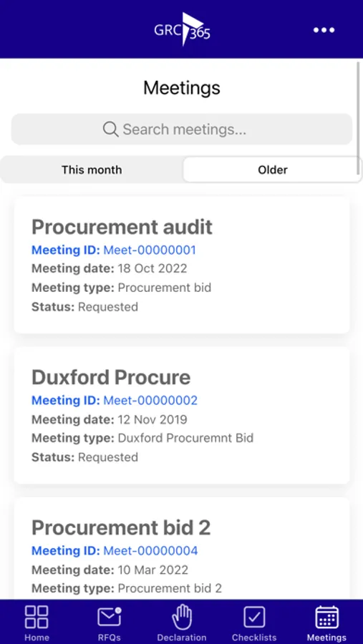Image resolution: width=363 pixels, height=644 pixels.
Task: Tap the Meetings calendar icon
Action: (326, 617)
